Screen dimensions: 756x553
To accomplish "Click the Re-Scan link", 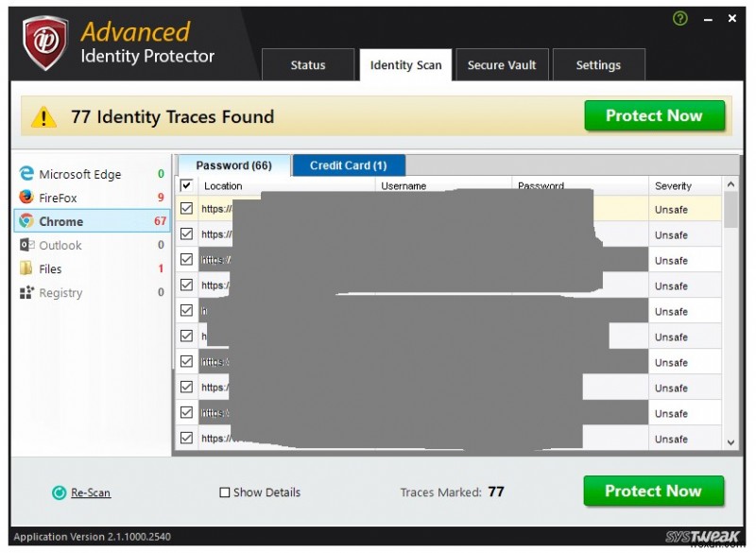I will (x=91, y=493).
